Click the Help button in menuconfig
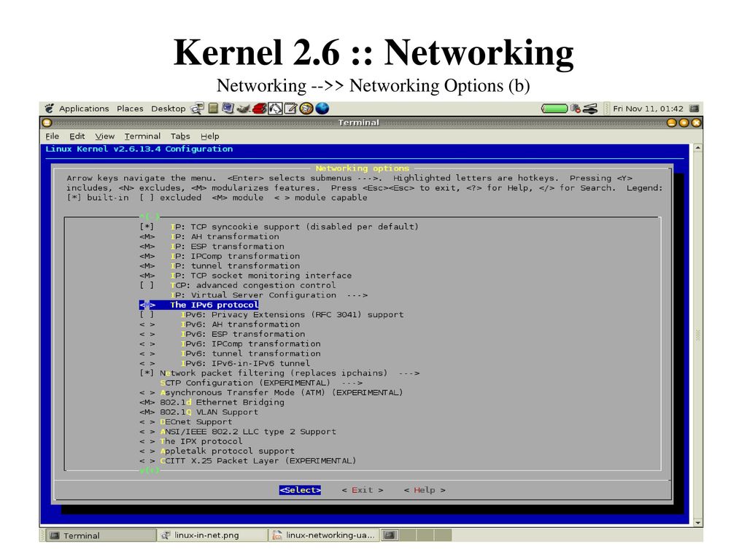The height and width of the screenshot is (560, 747). click(425, 490)
